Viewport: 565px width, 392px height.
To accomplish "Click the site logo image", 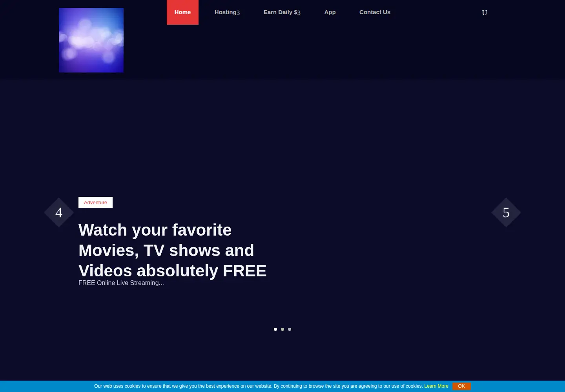I will pos(91,40).
